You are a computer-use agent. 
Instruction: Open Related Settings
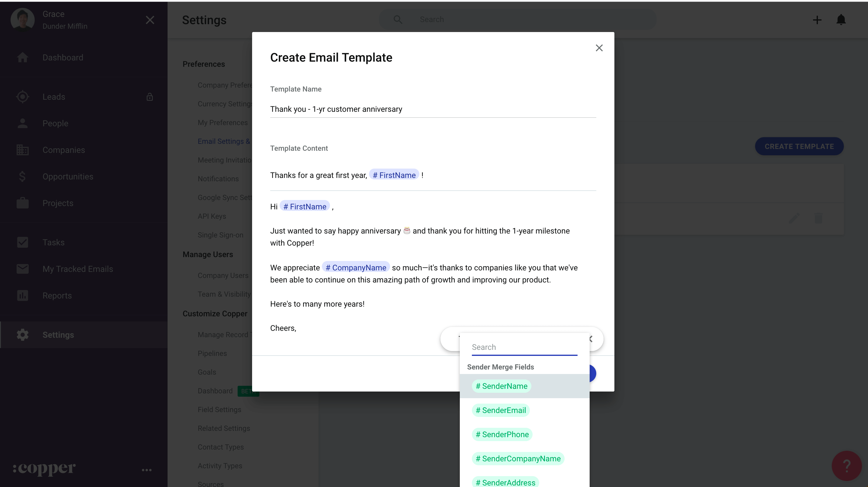[224, 428]
